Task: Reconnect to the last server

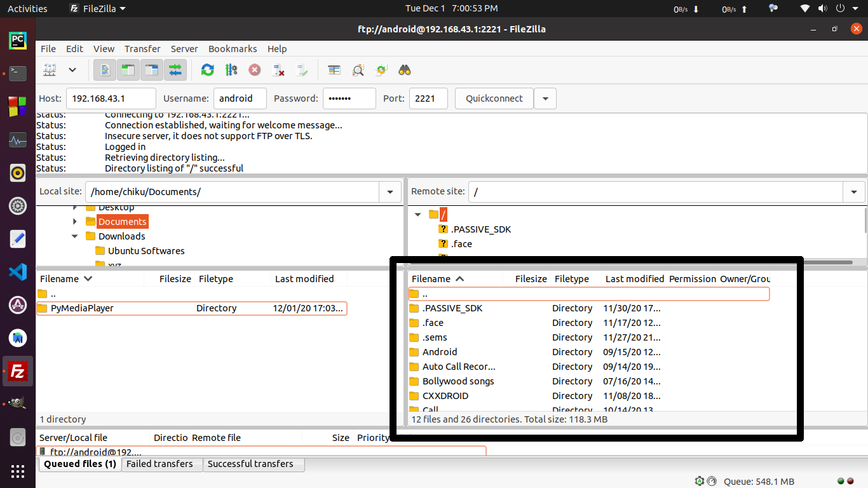Action: coord(302,70)
